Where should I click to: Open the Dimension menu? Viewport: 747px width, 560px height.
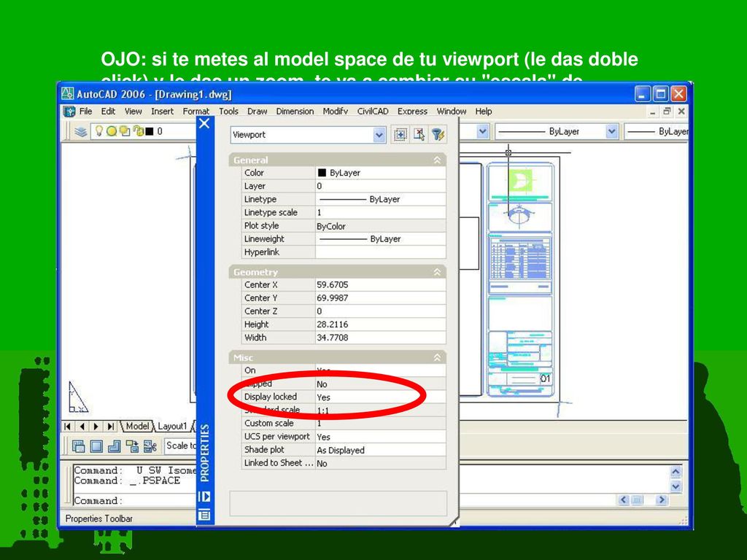point(295,112)
